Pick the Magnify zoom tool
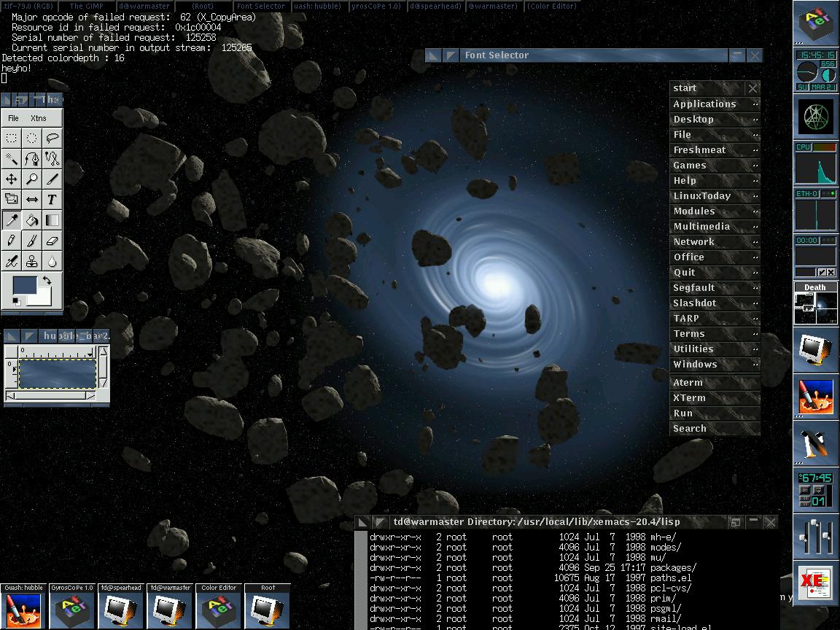The height and width of the screenshot is (630, 840). (x=32, y=179)
